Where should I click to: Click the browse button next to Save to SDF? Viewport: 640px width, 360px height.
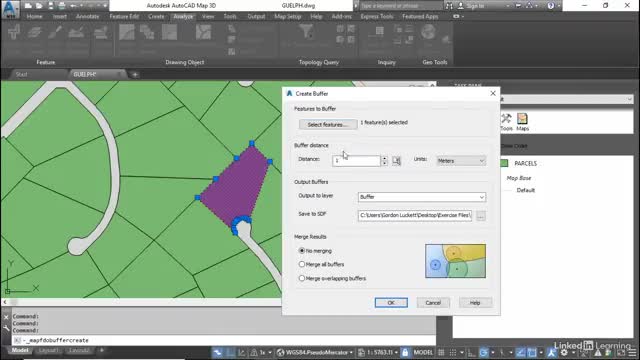point(480,216)
